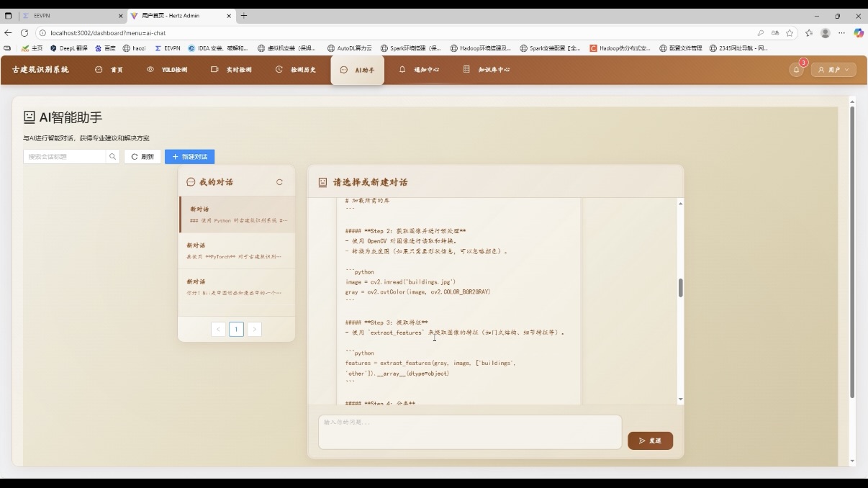Open the favorites list icon in toolbar

coord(809,33)
